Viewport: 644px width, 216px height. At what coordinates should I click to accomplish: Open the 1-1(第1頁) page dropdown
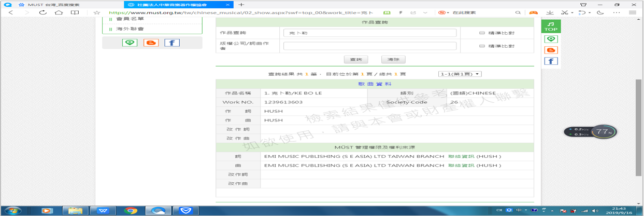pyautogui.click(x=460, y=74)
